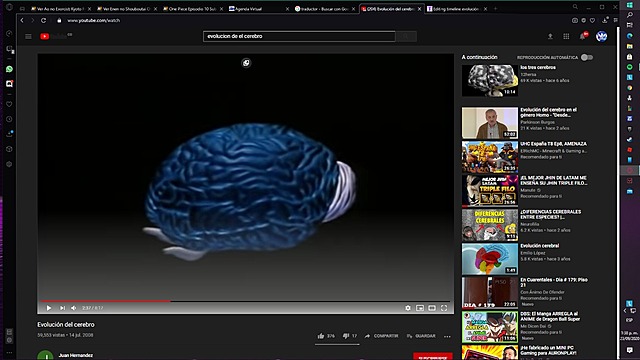Click the Compartir share button
Image resolution: width=640 pixels, height=360 pixels.
click(x=381, y=336)
